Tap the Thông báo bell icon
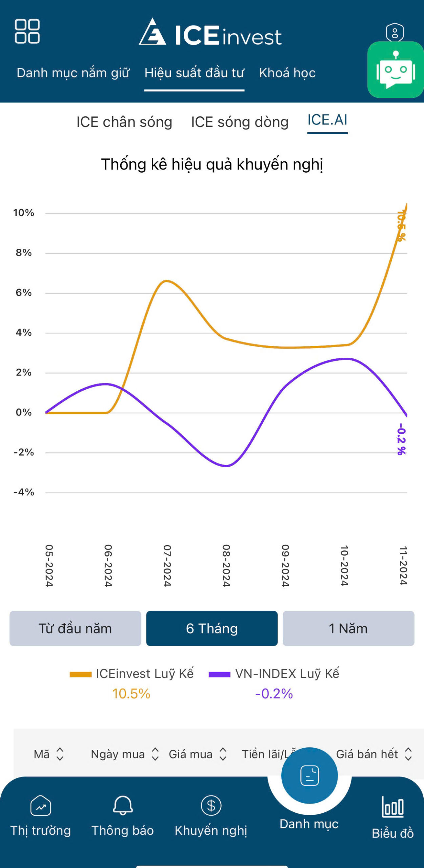This screenshot has width=424, height=868. [x=123, y=805]
